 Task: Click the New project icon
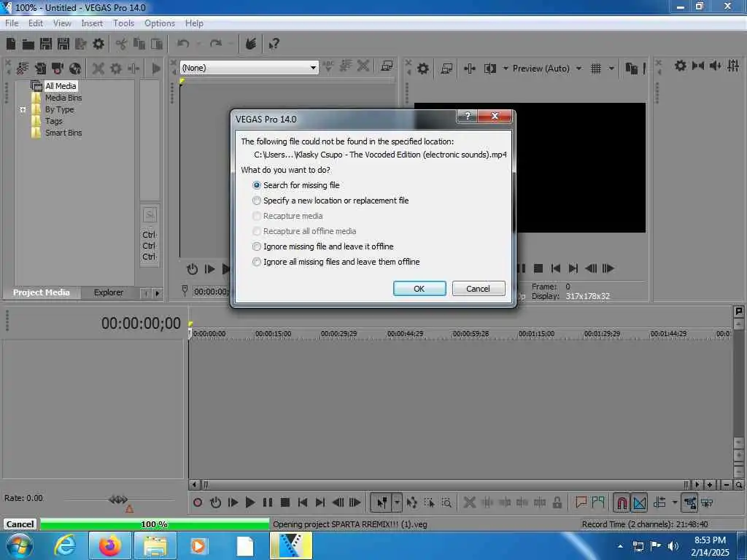click(x=11, y=44)
